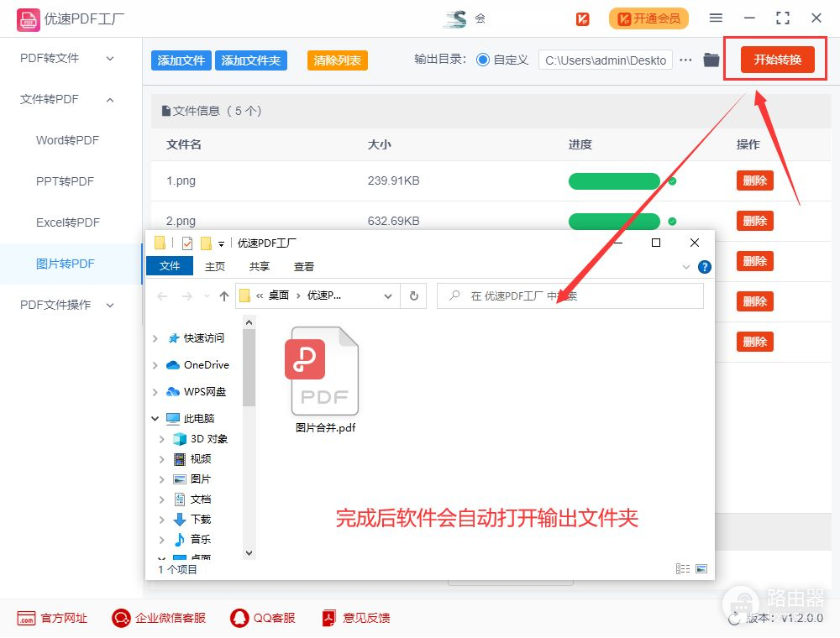Image resolution: width=840 pixels, height=638 pixels.
Task: Delete the 2.png row
Action: [x=755, y=221]
